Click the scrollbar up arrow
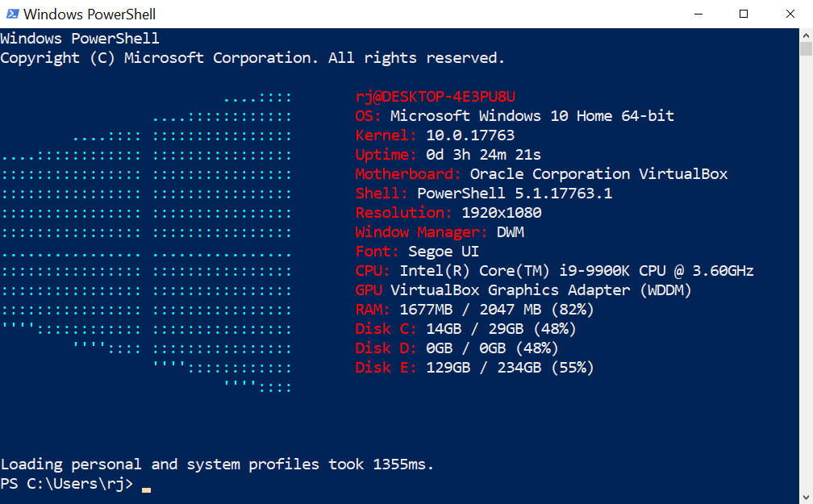The width and height of the screenshot is (813, 504). [x=806, y=34]
